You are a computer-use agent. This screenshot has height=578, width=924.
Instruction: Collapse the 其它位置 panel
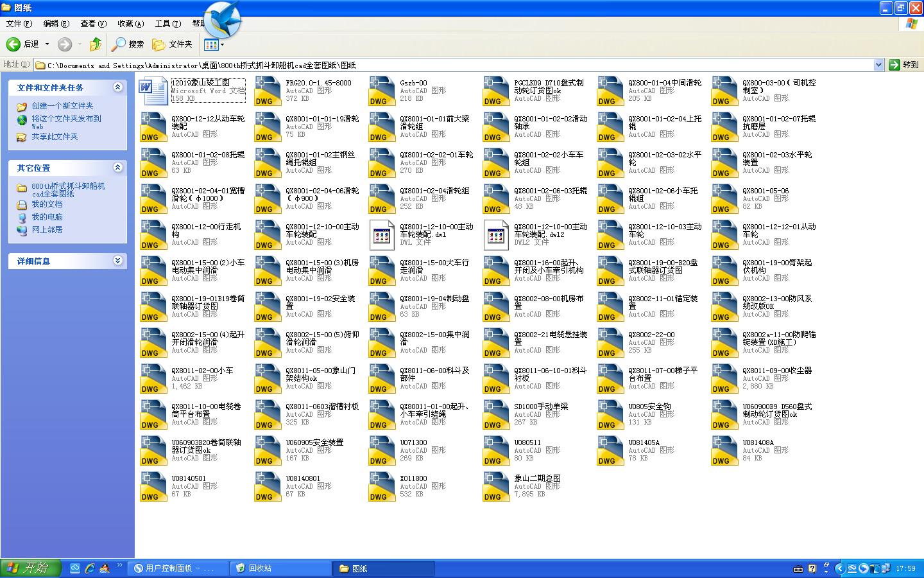click(117, 168)
